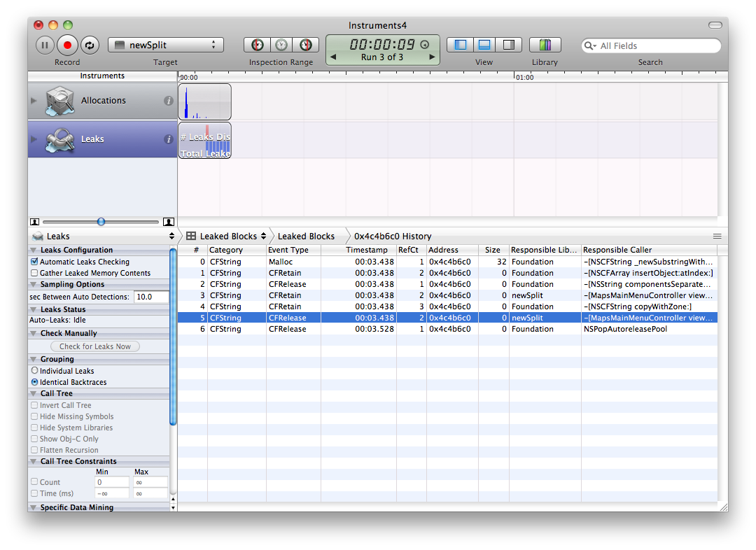
Task: Select row 0 with Malloc event
Action: tap(447, 262)
